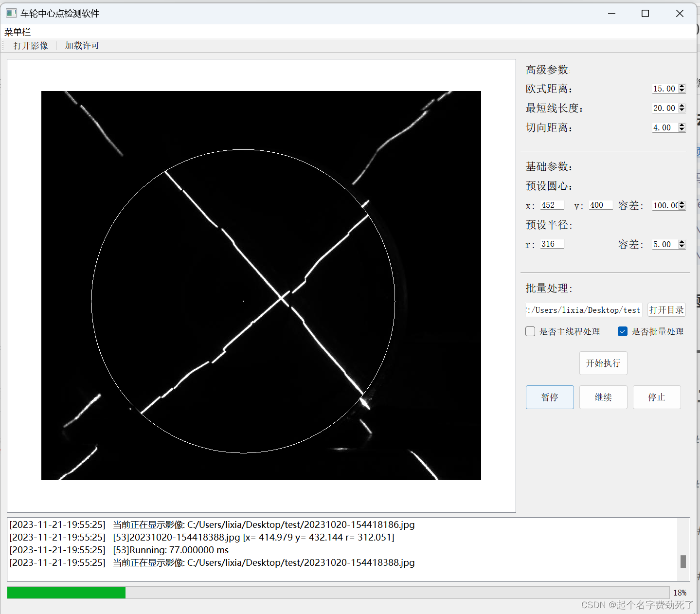The width and height of the screenshot is (700, 614).
Task: Click the 18% progress label
Action: 680,593
